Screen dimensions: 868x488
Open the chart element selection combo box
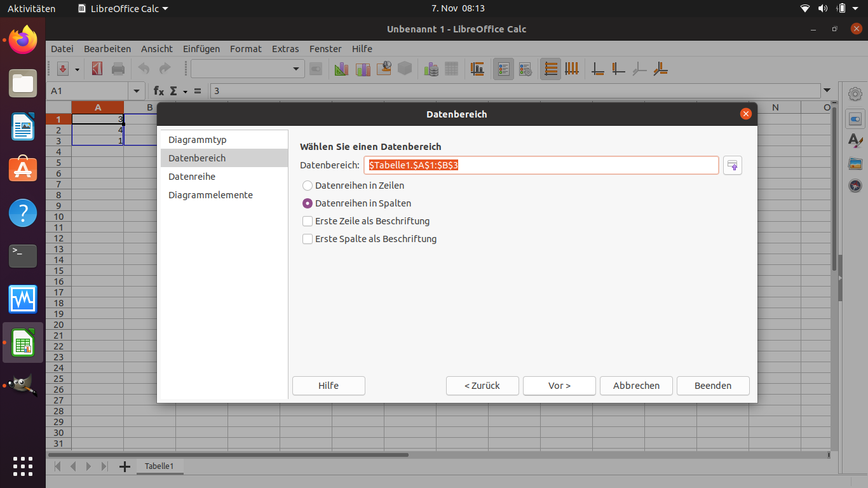pos(248,69)
